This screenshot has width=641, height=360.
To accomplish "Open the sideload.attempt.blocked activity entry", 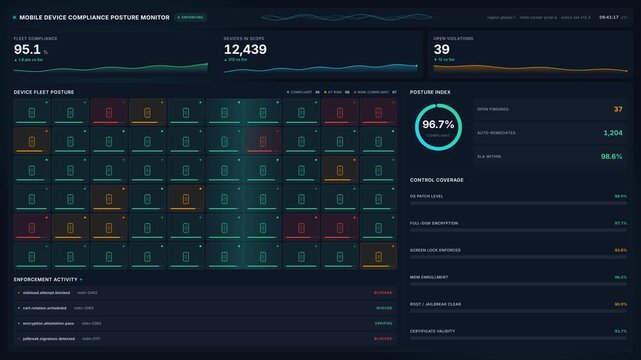I will point(205,293).
